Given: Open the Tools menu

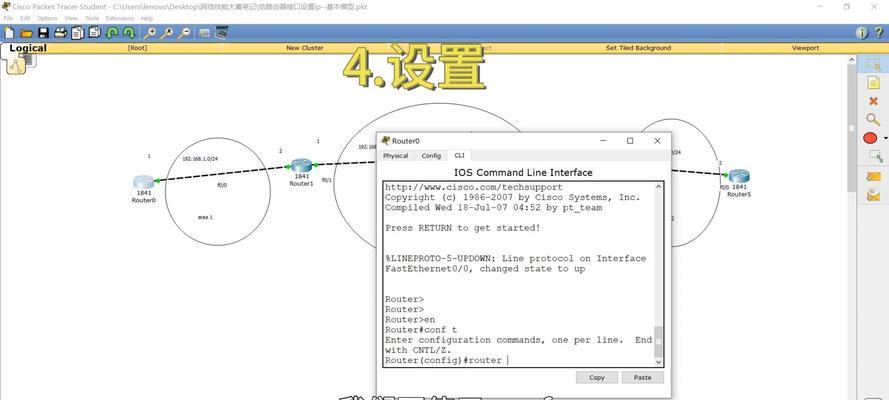Looking at the screenshot, I should click(x=92, y=18).
